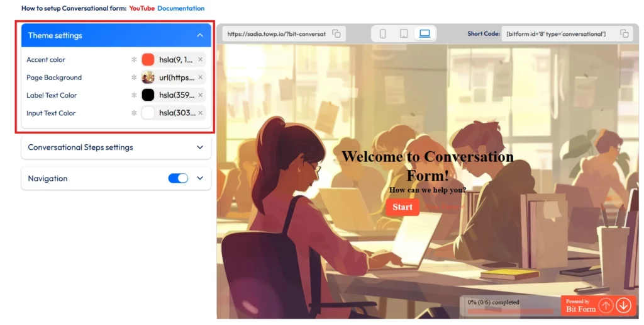The image size is (644, 325).
Task: Select the laptop desktop preview icon
Action: [x=425, y=33]
